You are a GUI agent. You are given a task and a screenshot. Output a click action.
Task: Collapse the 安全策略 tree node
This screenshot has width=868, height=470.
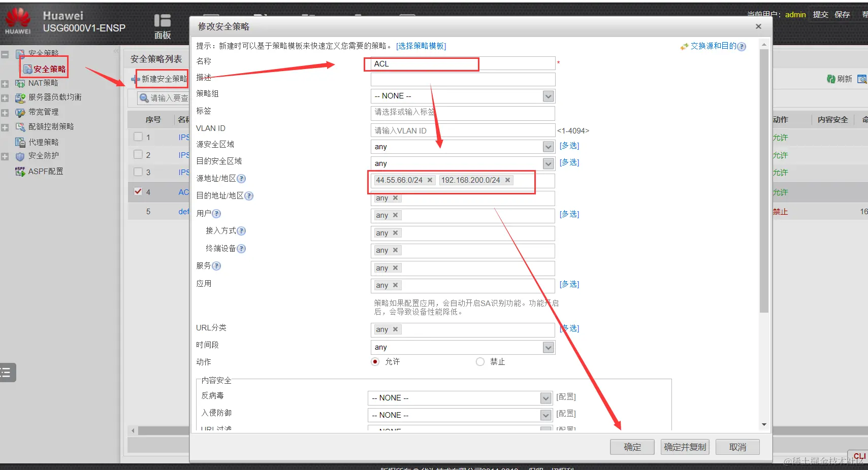(5, 54)
